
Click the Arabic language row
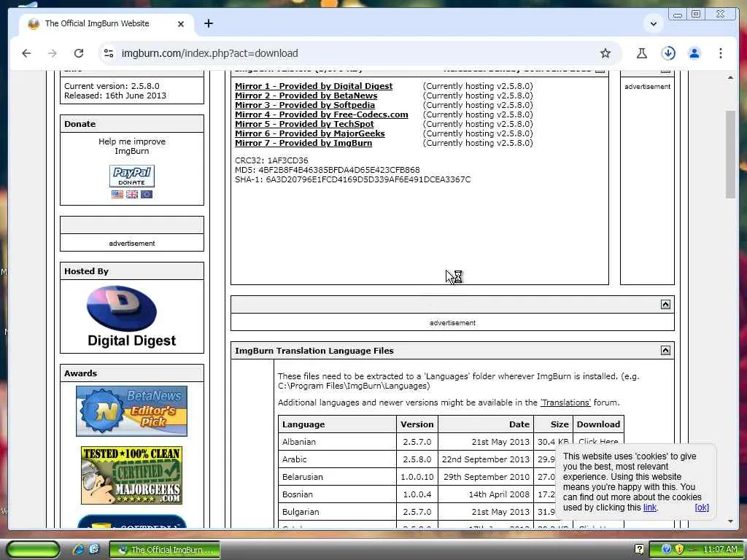click(x=451, y=459)
